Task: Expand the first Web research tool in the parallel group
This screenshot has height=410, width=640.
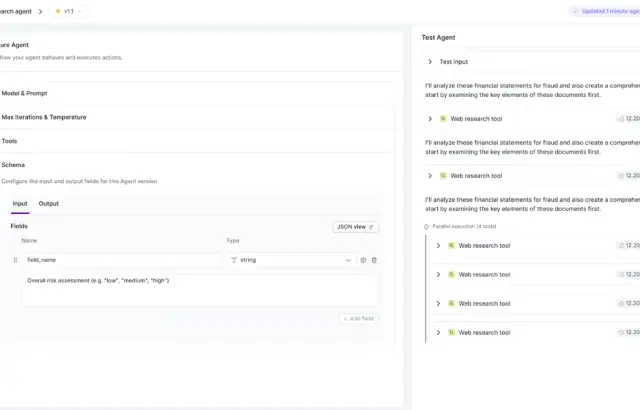Action: click(x=438, y=246)
